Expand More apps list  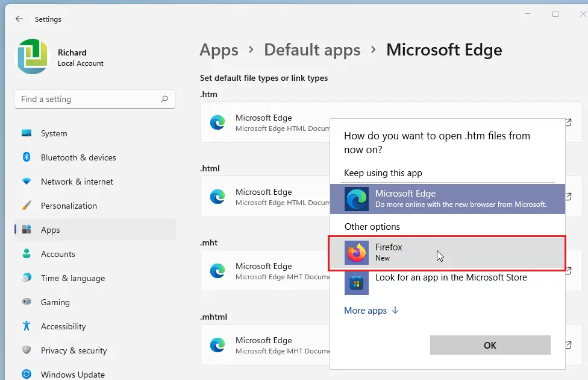371,311
